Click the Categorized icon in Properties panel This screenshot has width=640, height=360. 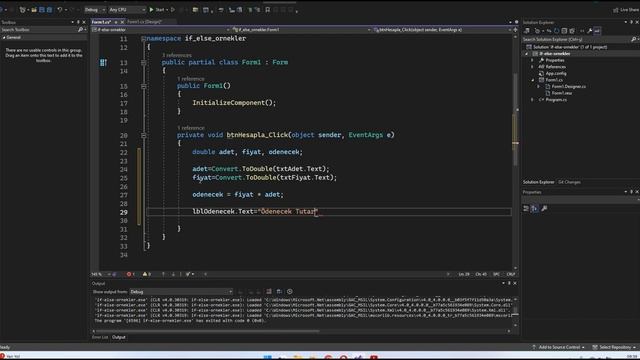[x=526, y=209]
